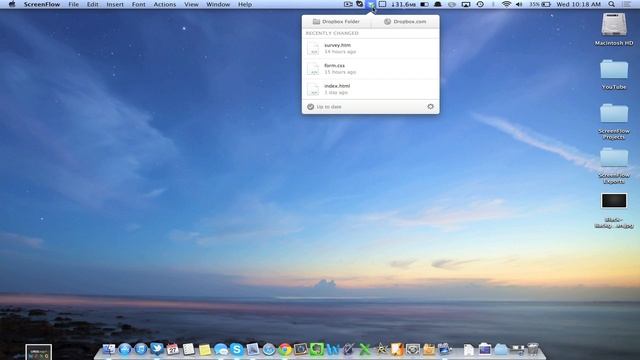640x360 pixels.
Task: Open survey.htm in recently changed list
Action: [371, 49]
